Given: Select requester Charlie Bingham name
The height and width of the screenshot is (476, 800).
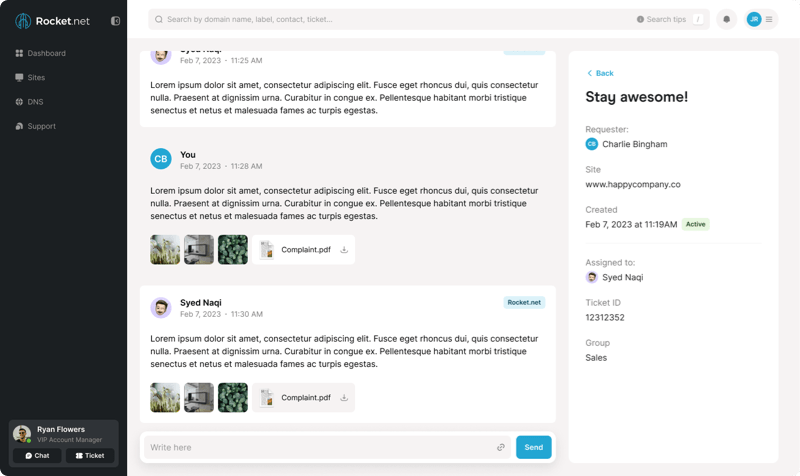Looking at the screenshot, I should 635,144.
